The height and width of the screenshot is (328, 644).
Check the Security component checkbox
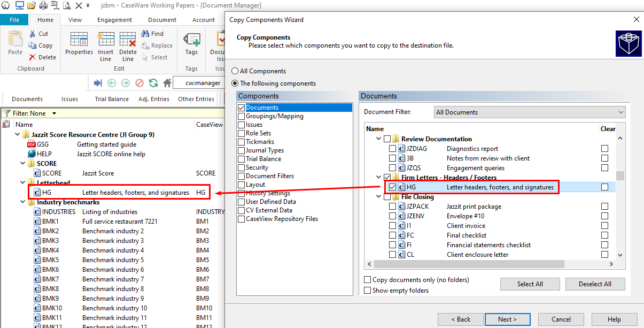tap(242, 167)
